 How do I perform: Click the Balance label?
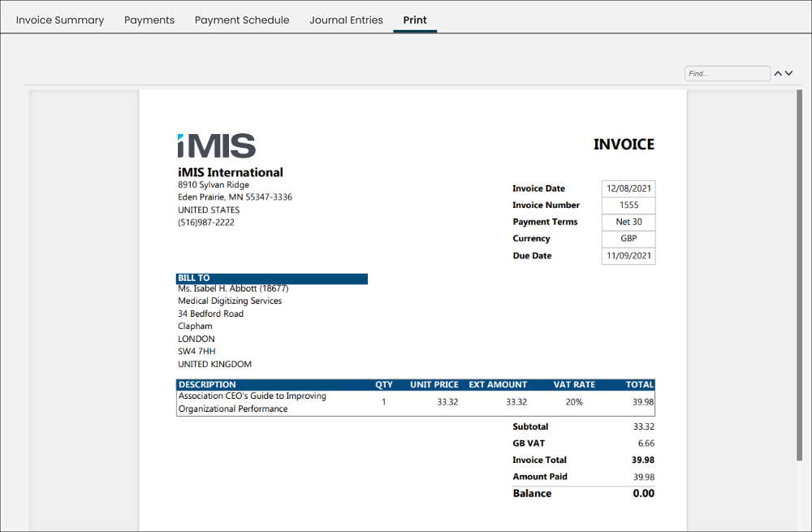click(x=532, y=494)
